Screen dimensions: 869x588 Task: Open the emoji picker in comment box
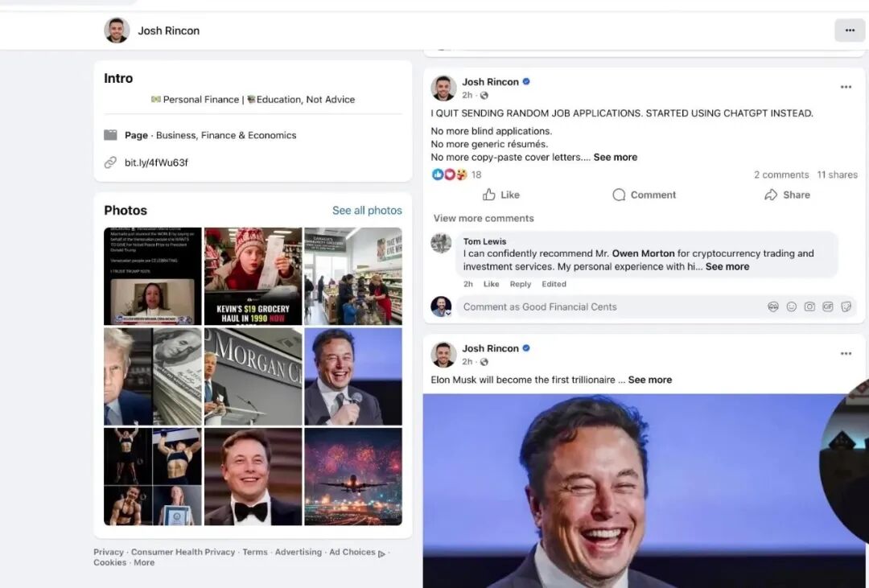click(792, 306)
